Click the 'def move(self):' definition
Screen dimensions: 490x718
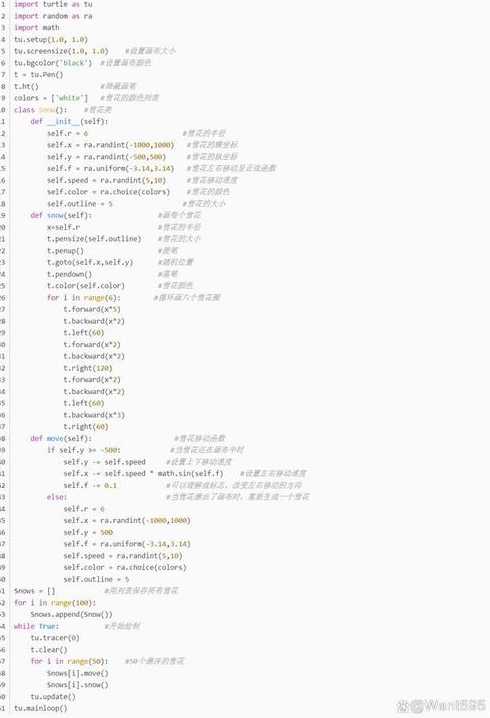(61, 439)
